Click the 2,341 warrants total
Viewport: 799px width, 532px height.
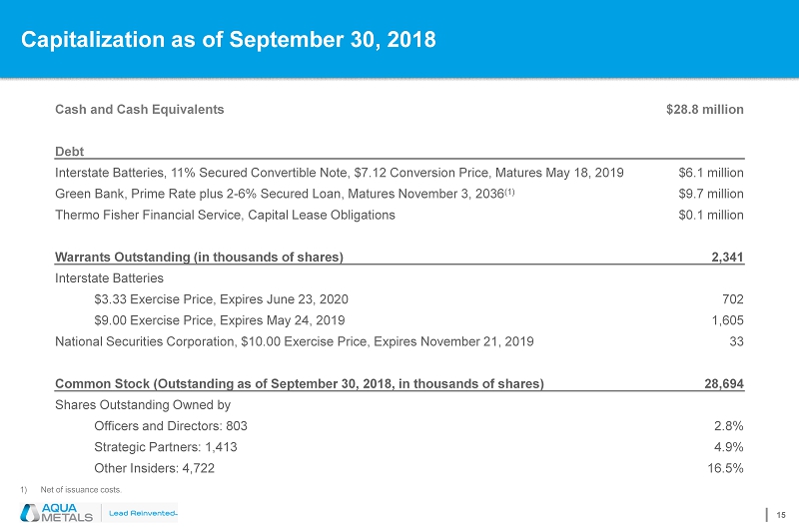(x=726, y=257)
